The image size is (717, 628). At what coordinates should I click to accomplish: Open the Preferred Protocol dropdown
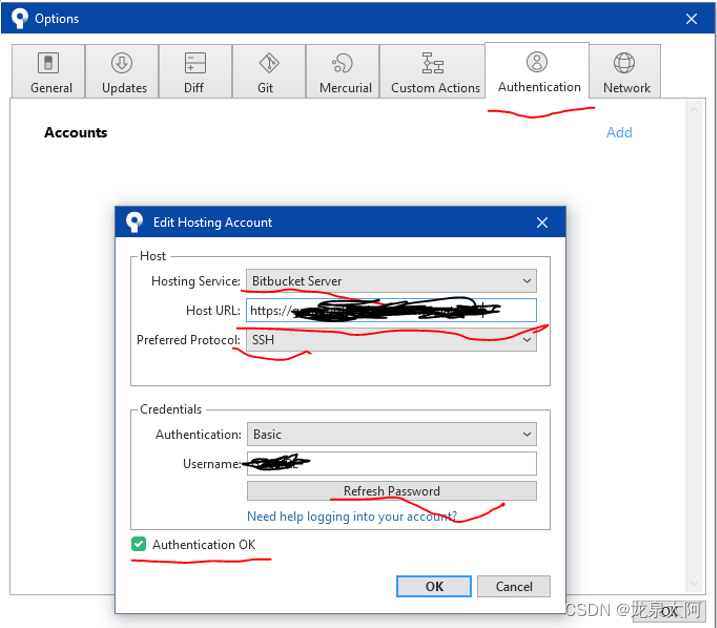coord(391,340)
